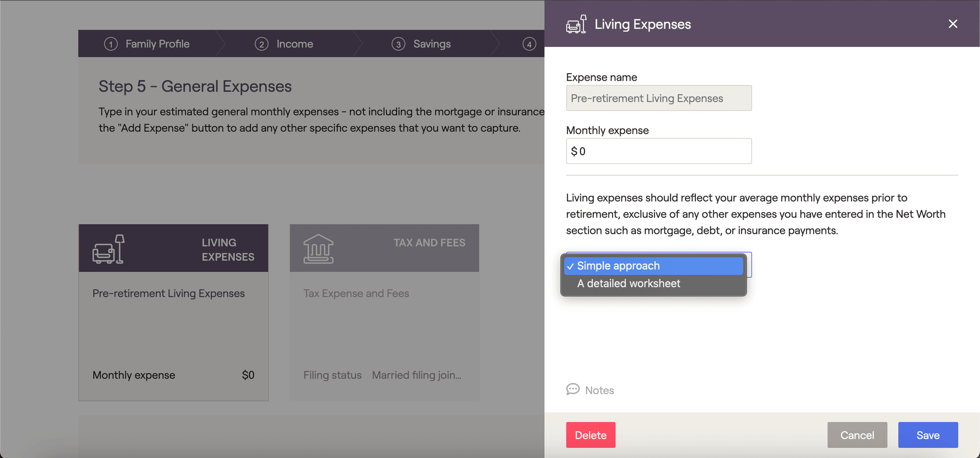Switch to the Income step
This screenshot has height=458, width=980.
click(294, 44)
